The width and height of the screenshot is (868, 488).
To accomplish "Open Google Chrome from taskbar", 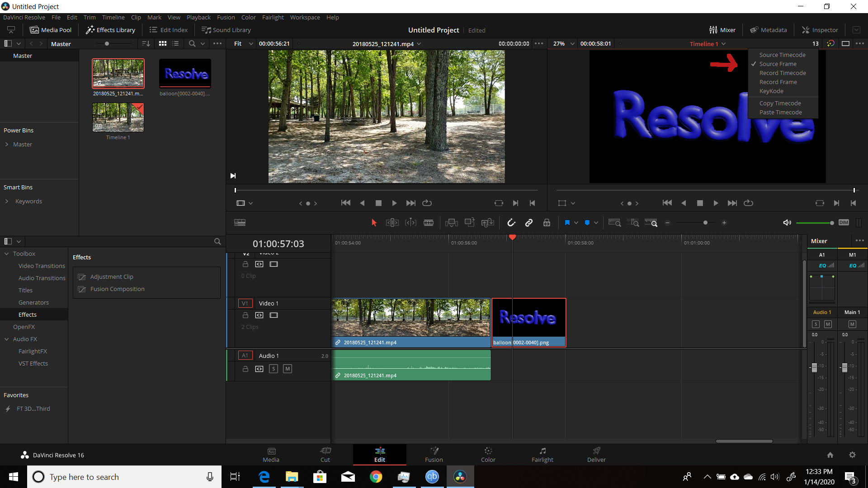I will [376, 477].
